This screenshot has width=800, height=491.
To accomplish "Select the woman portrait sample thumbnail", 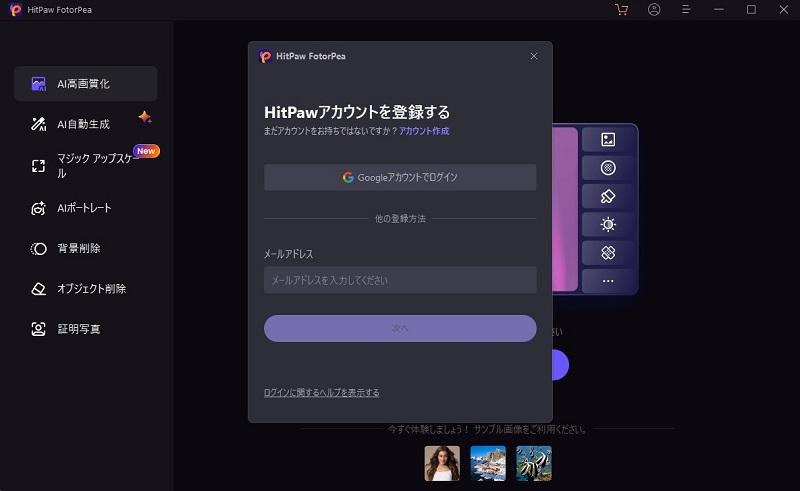I will tap(442, 463).
